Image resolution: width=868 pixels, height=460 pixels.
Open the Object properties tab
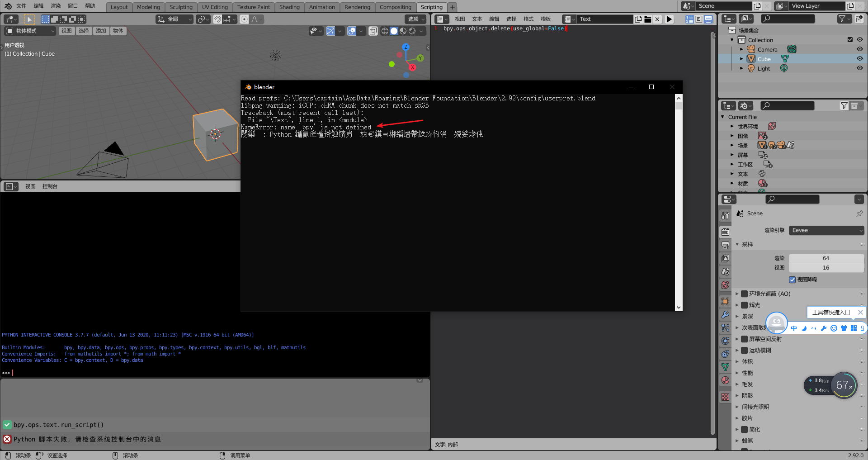point(725,301)
